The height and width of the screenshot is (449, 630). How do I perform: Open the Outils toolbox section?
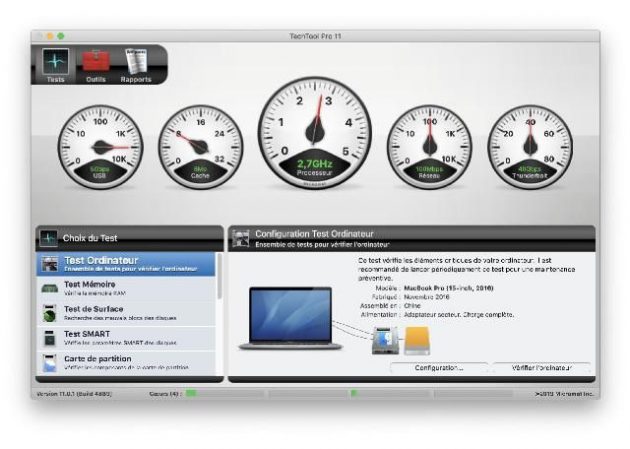pos(96,65)
